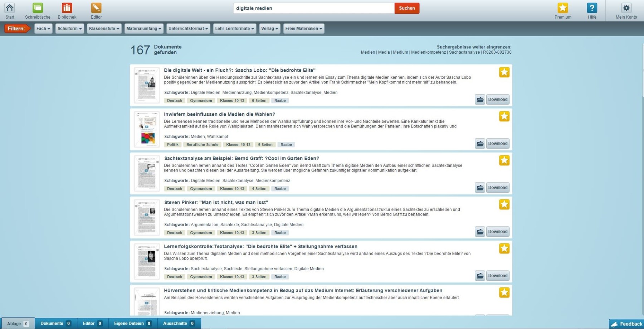Screen dimensions: 644x329
Task: Click the Premium star icon
Action: tap(562, 8)
